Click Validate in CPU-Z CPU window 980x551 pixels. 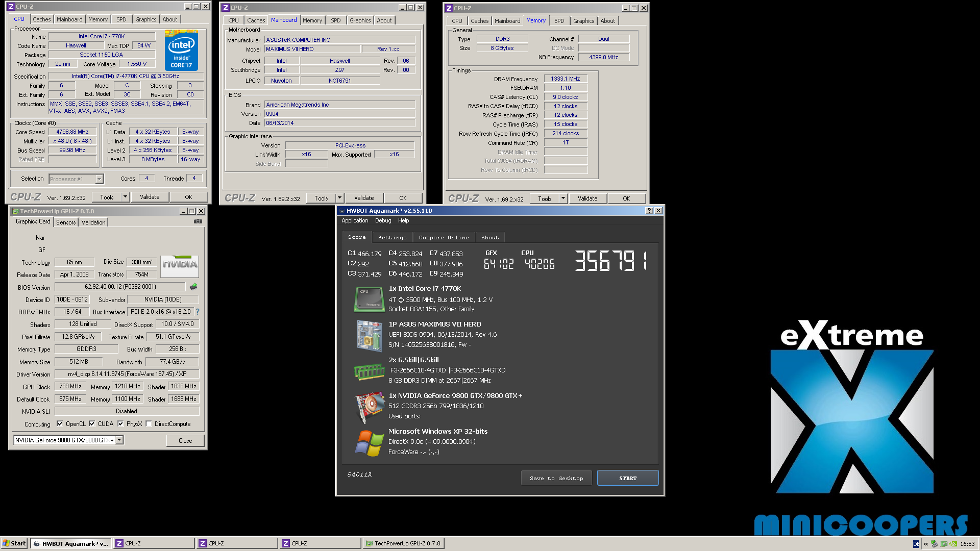point(150,197)
